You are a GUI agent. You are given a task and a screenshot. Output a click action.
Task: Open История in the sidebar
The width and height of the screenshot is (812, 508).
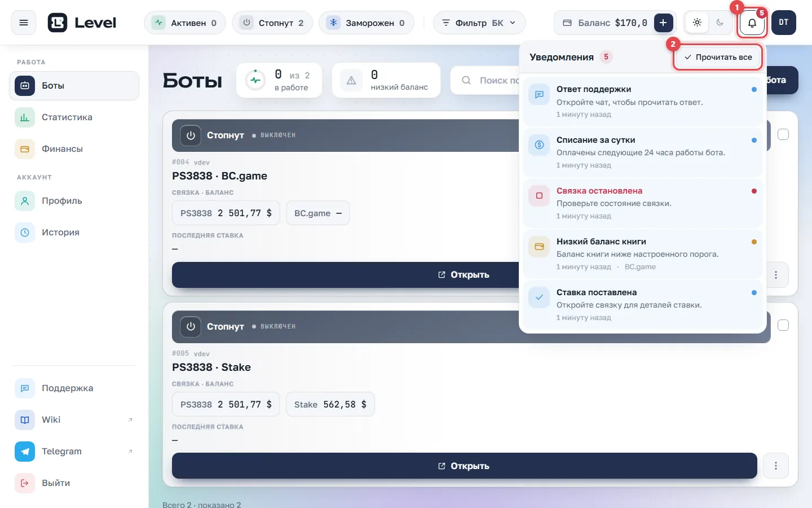pyautogui.click(x=74, y=233)
